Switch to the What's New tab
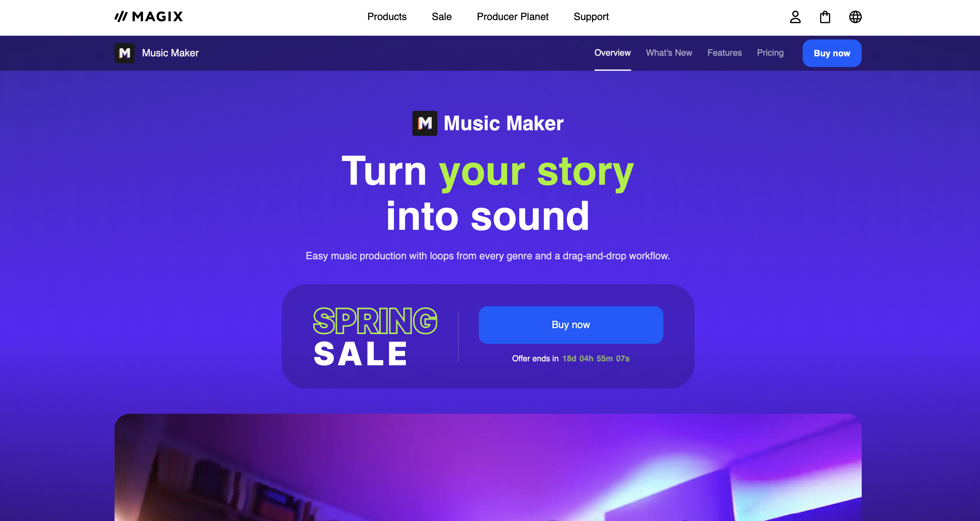 click(x=669, y=53)
